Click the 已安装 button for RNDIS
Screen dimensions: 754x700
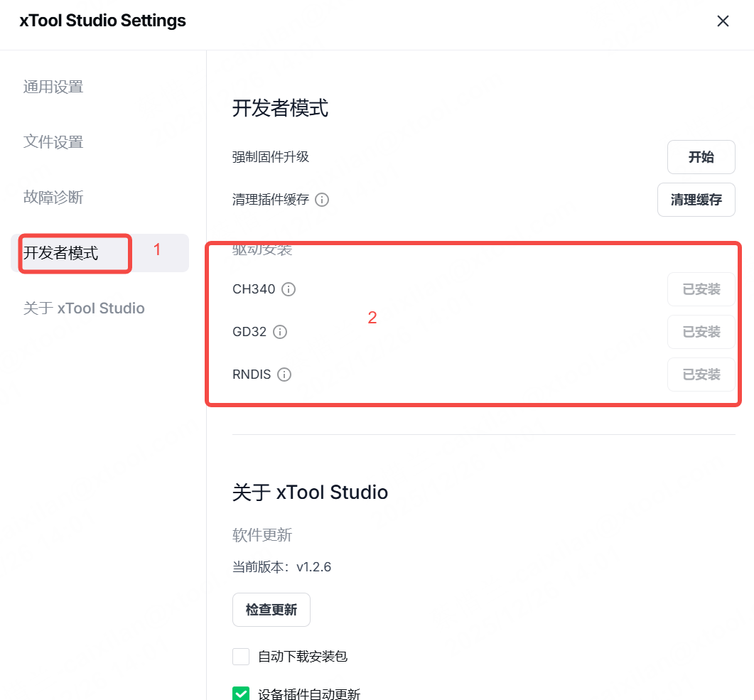[x=701, y=375]
